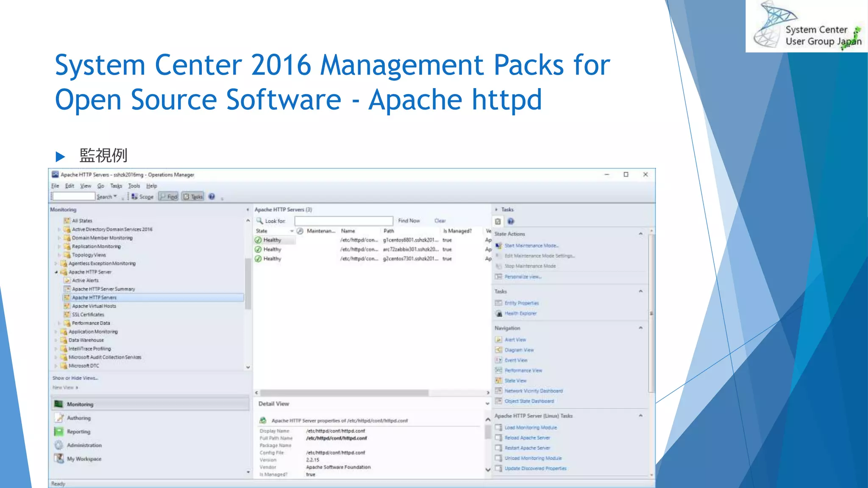Open Alert View navigation
This screenshot has height=488, width=868.
point(515,340)
